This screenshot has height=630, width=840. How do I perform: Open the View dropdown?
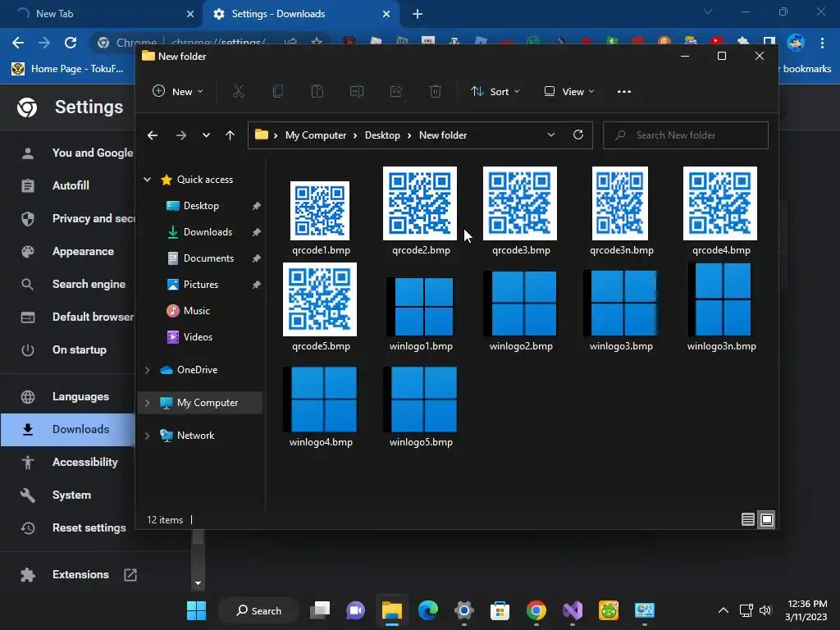pos(569,92)
